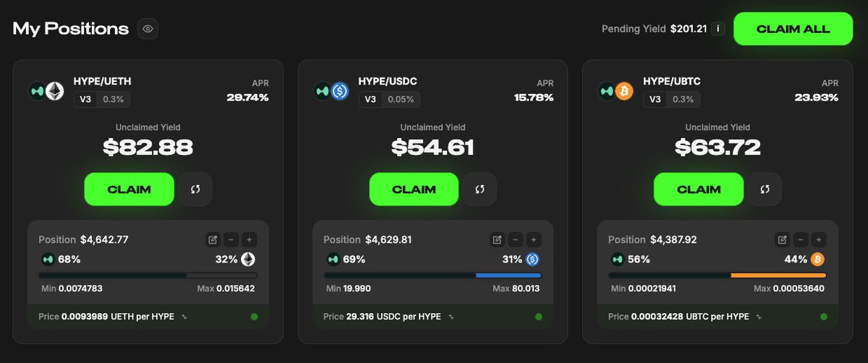Swap price direction on UBTC per HYPE
The width and height of the screenshot is (868, 363).
(x=759, y=317)
